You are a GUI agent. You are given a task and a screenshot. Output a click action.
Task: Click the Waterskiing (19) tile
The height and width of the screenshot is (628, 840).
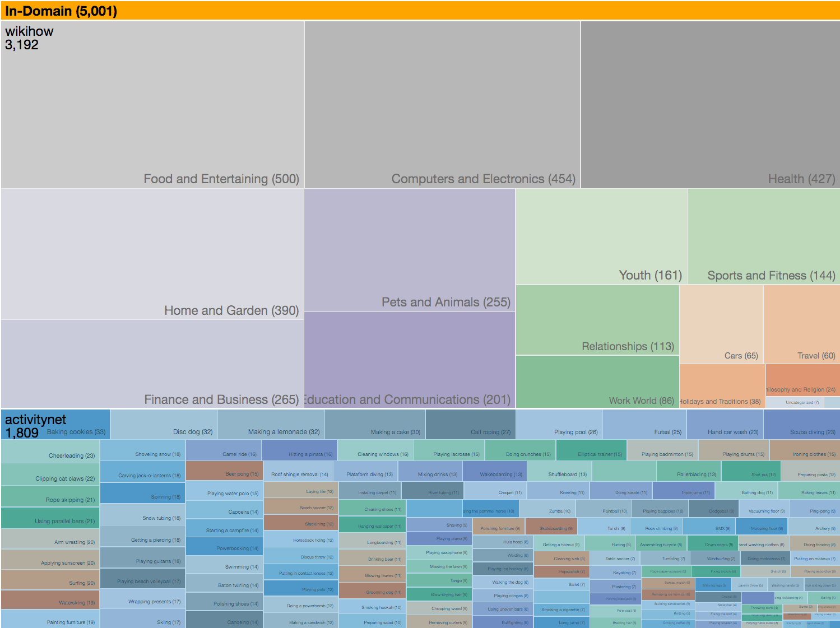coord(50,599)
